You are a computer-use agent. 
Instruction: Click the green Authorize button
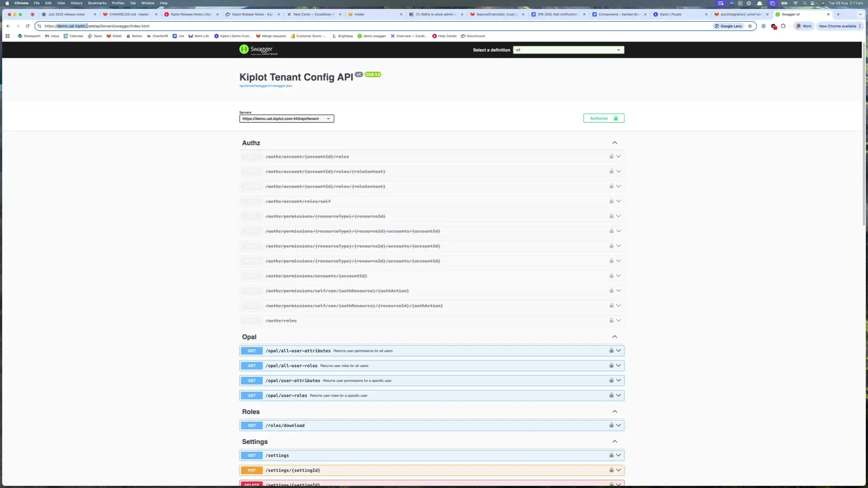604,118
